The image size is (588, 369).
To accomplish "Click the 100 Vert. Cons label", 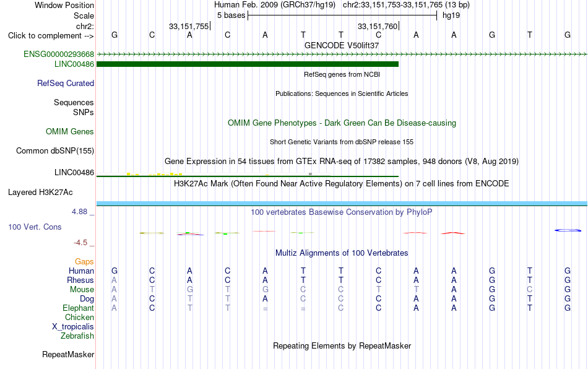I will (35, 227).
